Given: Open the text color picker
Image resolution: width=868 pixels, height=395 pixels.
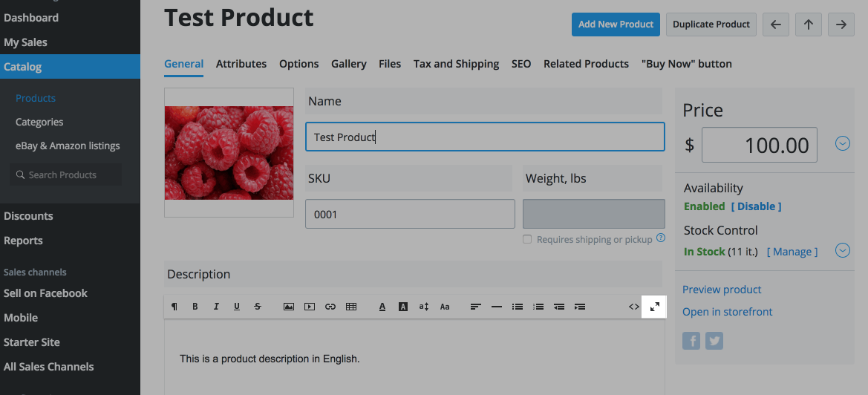Looking at the screenshot, I should [x=382, y=307].
